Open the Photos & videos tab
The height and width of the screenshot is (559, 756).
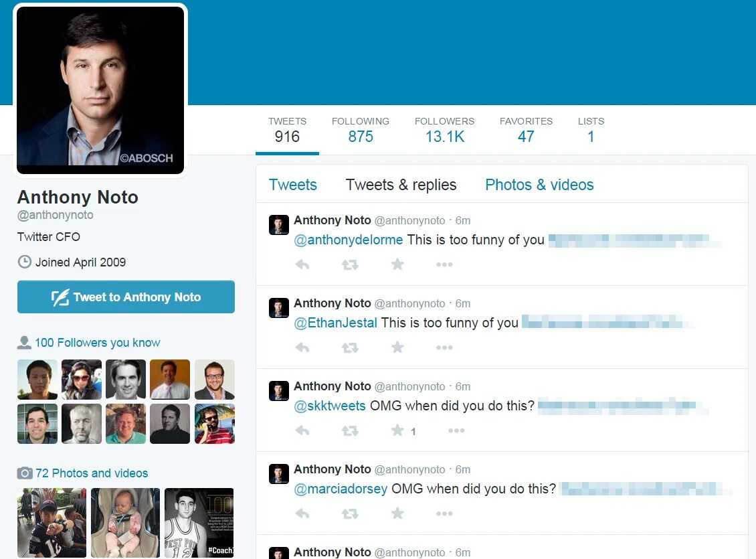coord(539,185)
